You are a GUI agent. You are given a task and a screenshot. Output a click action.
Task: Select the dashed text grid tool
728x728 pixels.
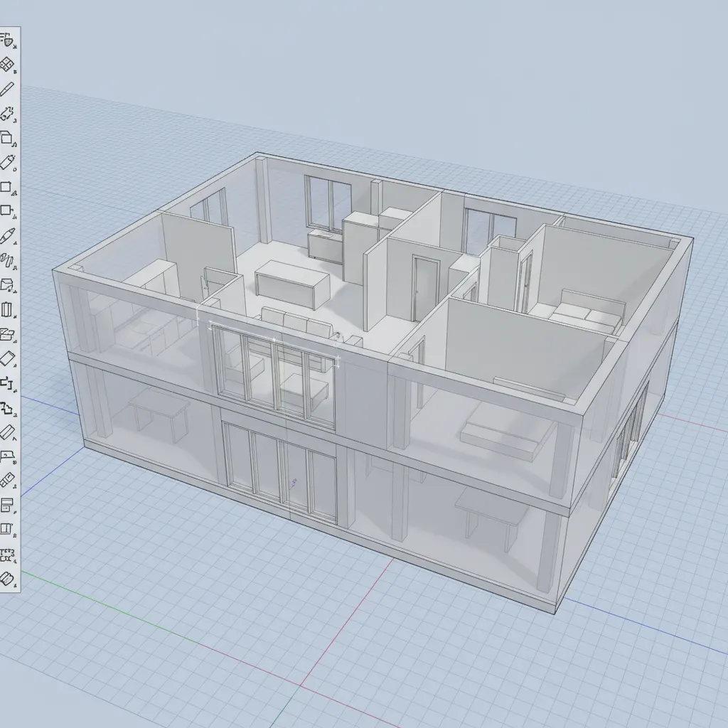tap(7, 555)
